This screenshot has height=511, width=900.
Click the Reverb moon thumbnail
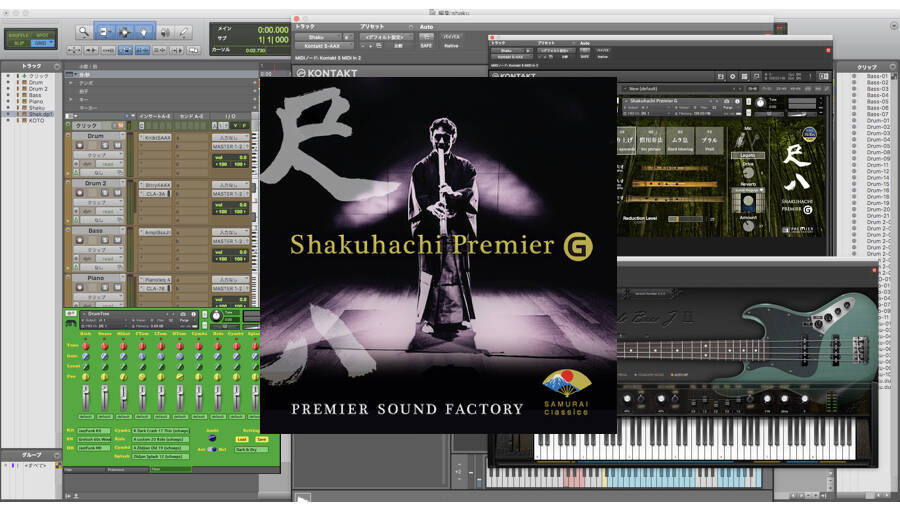coord(748,202)
